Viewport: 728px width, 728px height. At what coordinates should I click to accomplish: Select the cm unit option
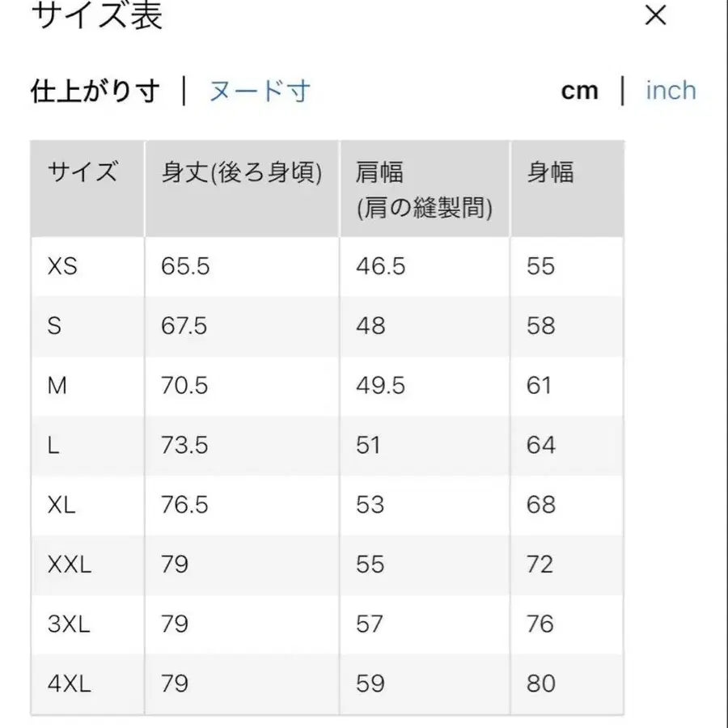579,90
